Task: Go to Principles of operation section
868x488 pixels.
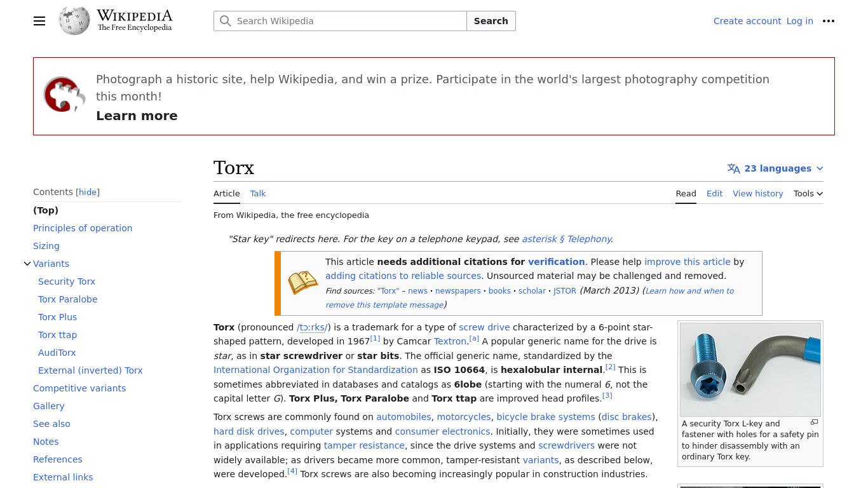Action: (x=83, y=228)
